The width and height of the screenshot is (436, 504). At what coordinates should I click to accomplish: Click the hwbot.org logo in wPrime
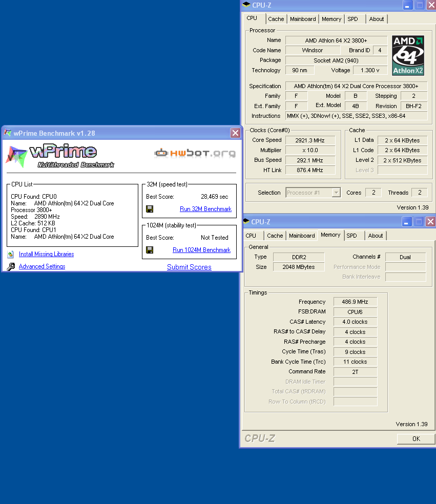(195, 153)
